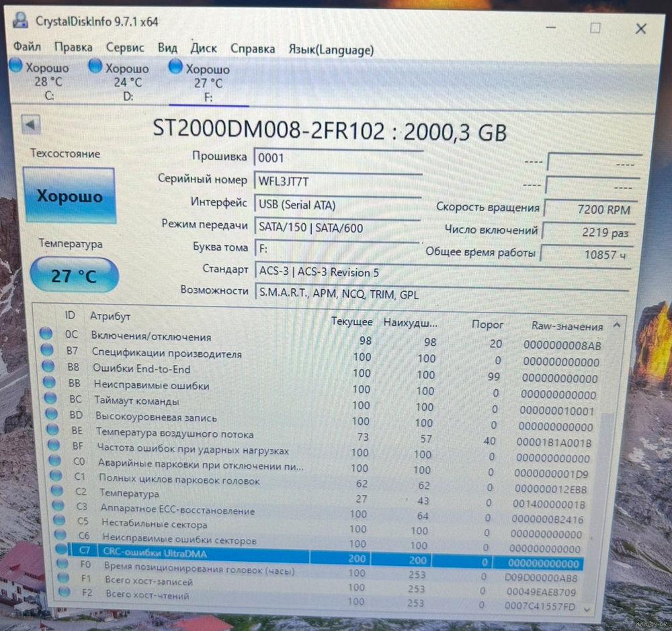Screen dimensions: 672x631
Task: Click the Атрибут column header
Action: (110, 317)
